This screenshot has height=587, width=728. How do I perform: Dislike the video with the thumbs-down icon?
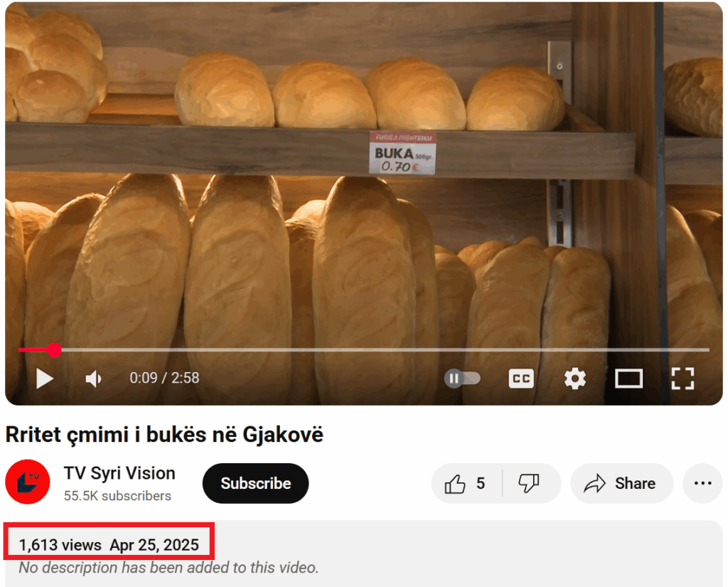(529, 483)
